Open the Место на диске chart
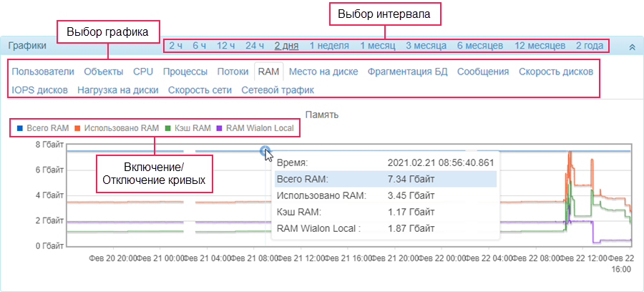The width and height of the screenshot is (644, 292). point(323,72)
